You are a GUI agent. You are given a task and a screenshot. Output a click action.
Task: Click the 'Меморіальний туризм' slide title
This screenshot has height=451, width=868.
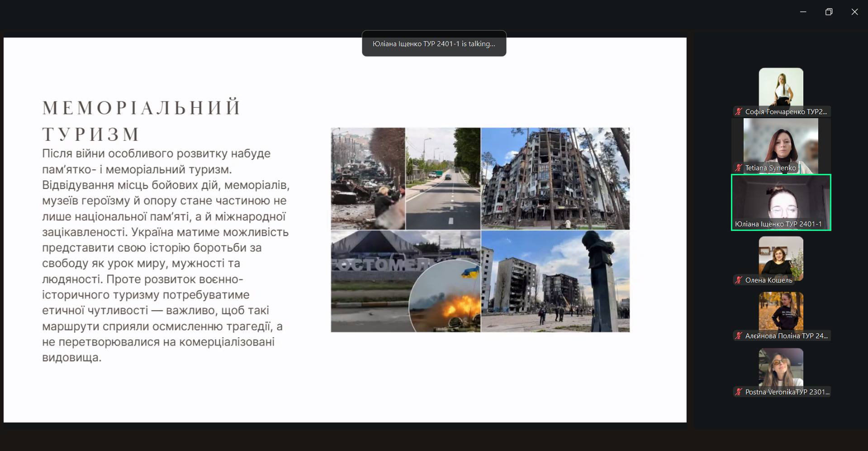coord(142,120)
